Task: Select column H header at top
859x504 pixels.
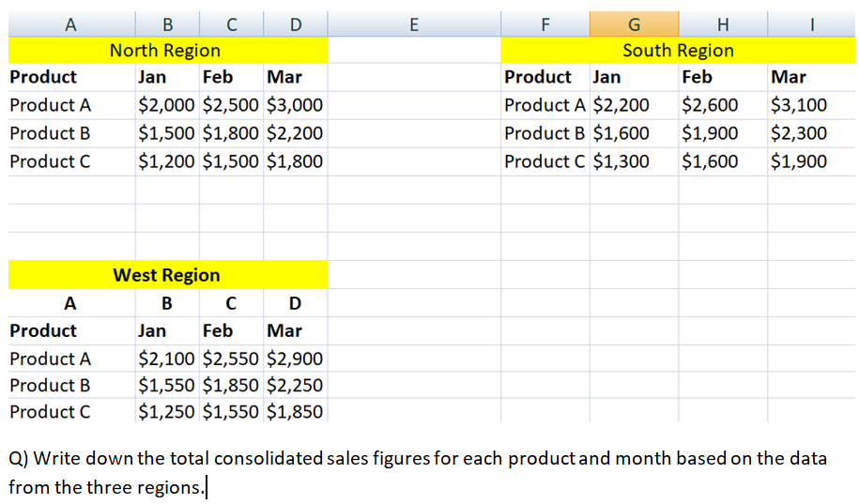Action: (722, 24)
